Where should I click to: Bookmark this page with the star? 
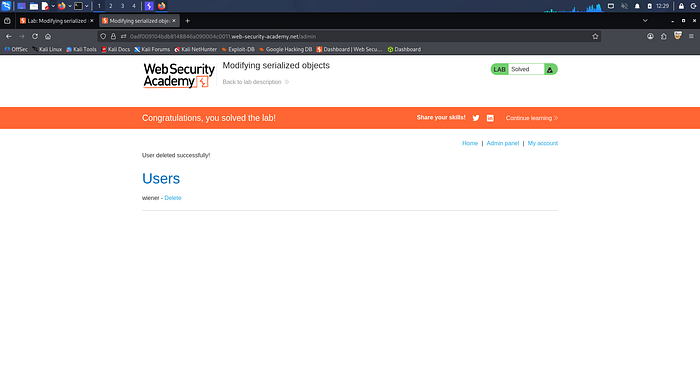(595, 36)
